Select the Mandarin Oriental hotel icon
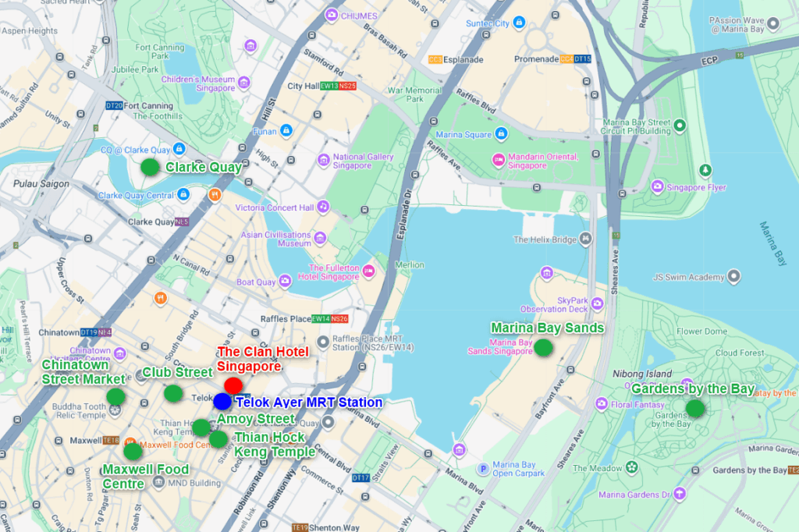Viewport: 799px width, 532px height. (498, 160)
